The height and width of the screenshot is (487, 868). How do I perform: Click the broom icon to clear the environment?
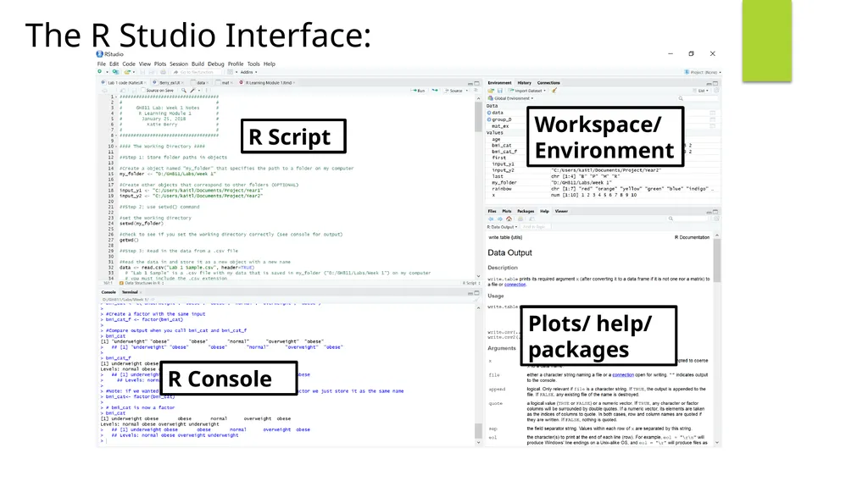coord(554,91)
